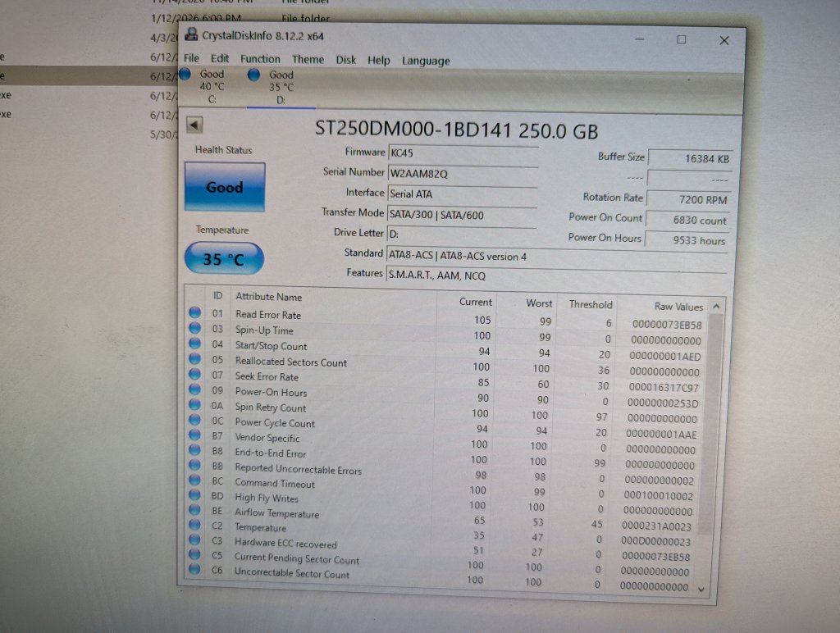
Task: Click the status icon for Power Cycle Count
Action: click(195, 420)
